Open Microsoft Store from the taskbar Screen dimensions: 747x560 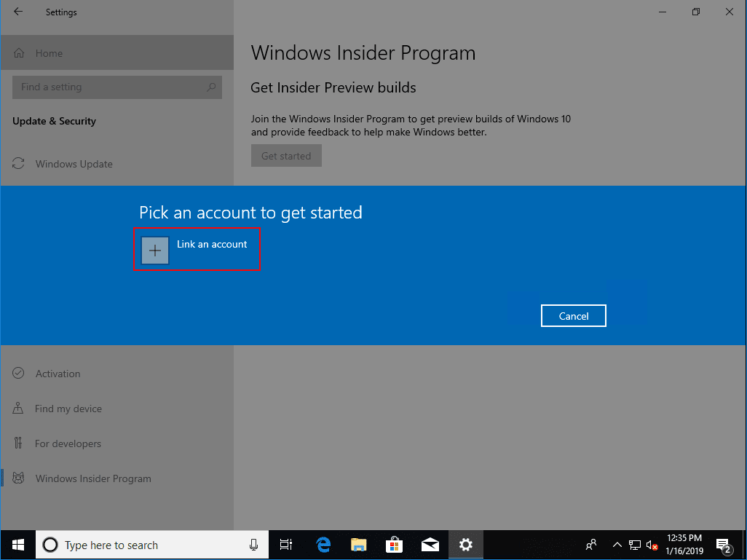tap(394, 545)
